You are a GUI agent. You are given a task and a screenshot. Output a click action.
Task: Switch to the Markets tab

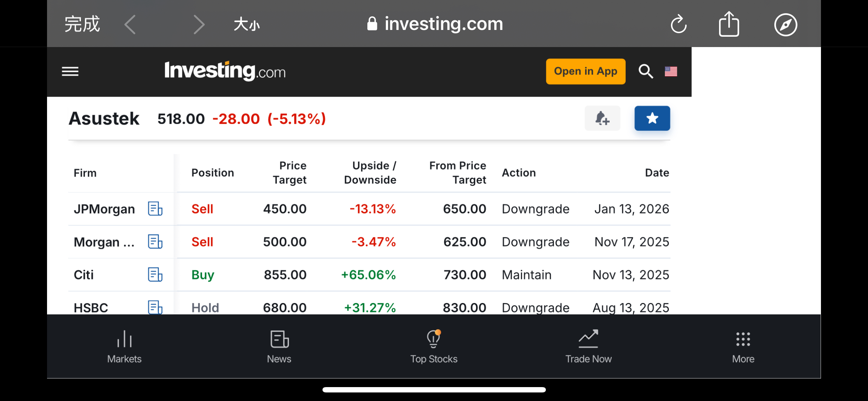point(124,346)
